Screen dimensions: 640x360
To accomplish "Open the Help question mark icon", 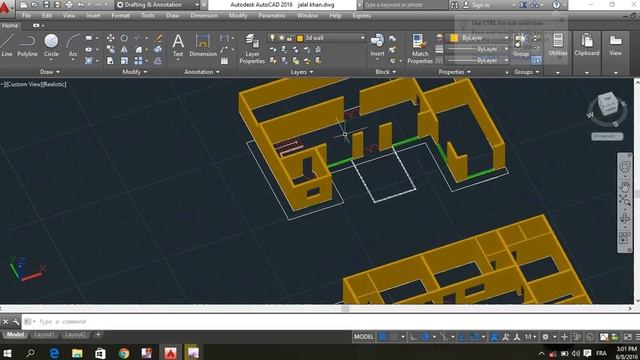I will pyautogui.click(x=556, y=5).
